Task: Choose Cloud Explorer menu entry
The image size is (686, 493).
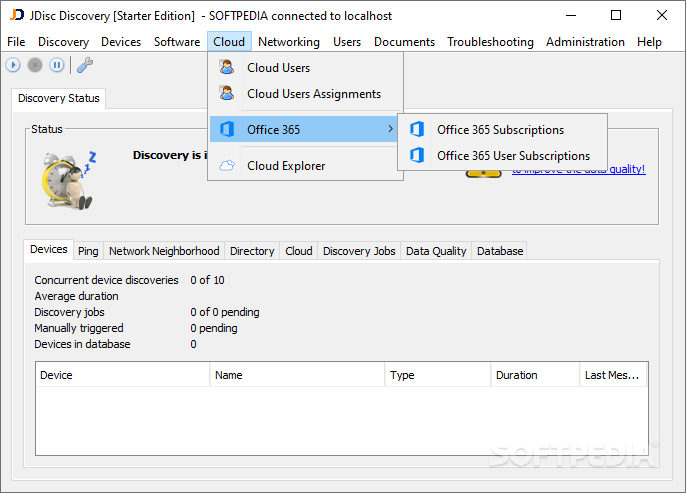Action: 305,166
